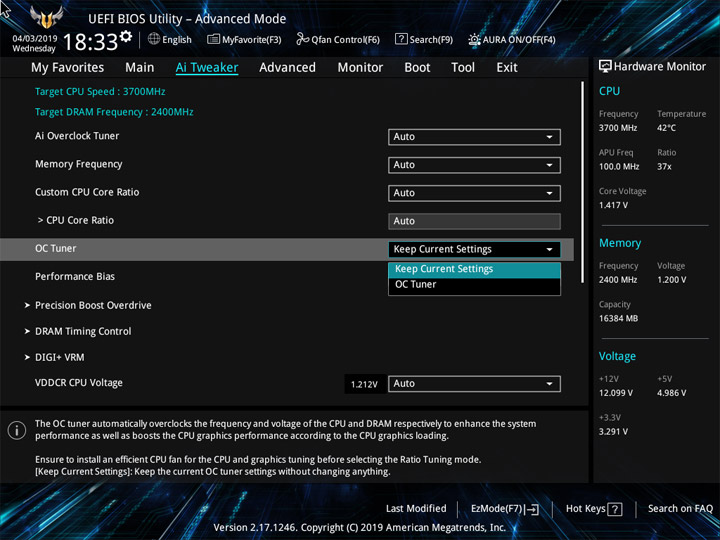
Task: Switch to Main tab
Action: coord(140,68)
